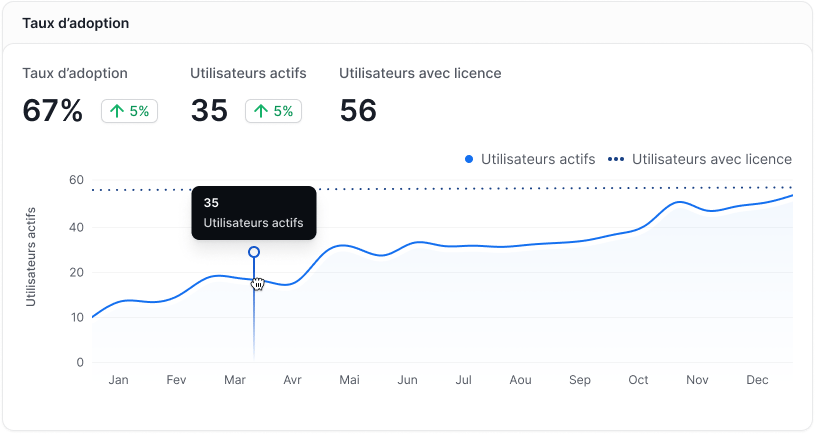Select the Oct month axis label
The height and width of the screenshot is (434, 815).
coord(638,381)
